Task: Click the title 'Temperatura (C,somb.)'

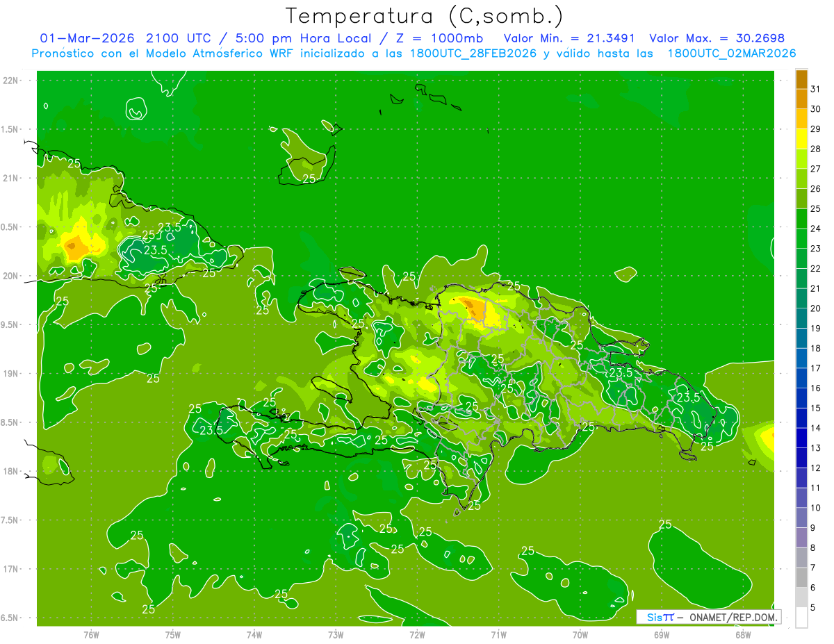Action: [x=425, y=15]
